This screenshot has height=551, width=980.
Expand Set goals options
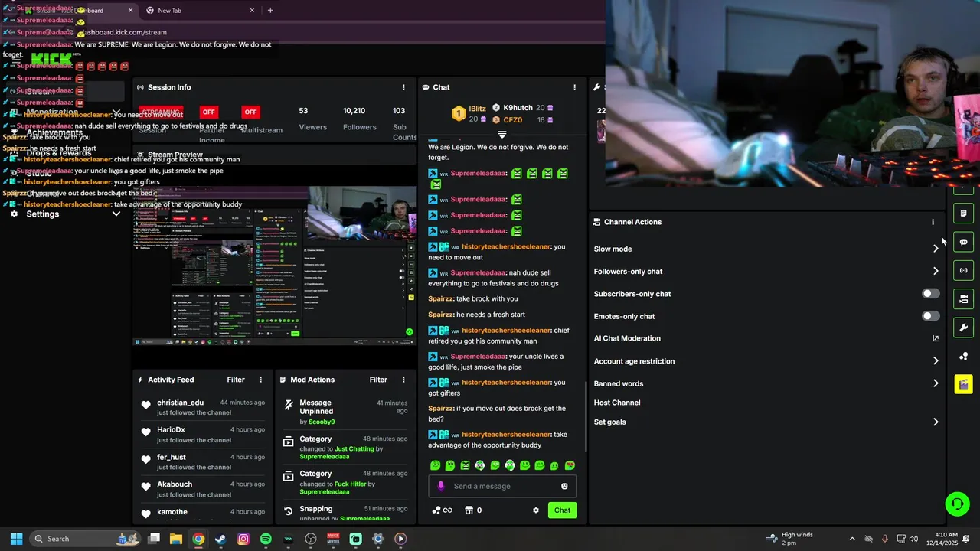pos(935,422)
